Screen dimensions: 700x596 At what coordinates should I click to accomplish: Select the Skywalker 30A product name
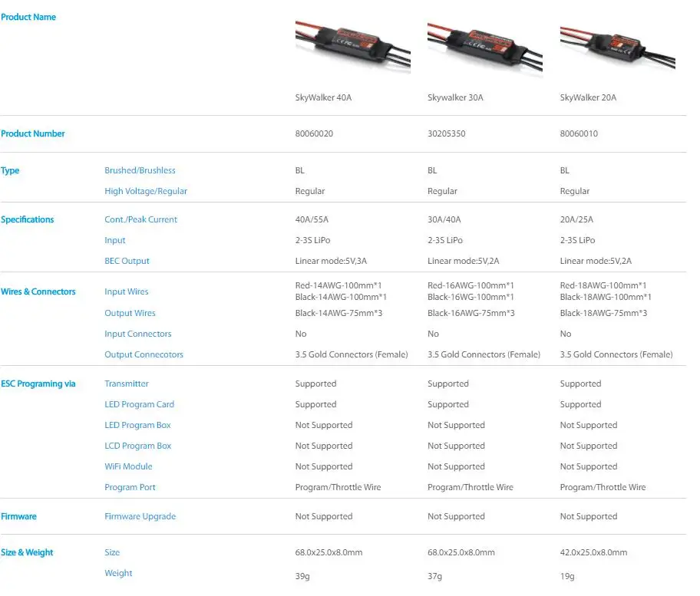coord(455,97)
